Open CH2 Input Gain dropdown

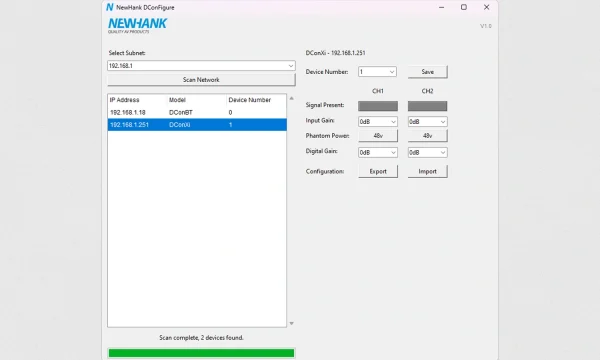[x=427, y=122]
